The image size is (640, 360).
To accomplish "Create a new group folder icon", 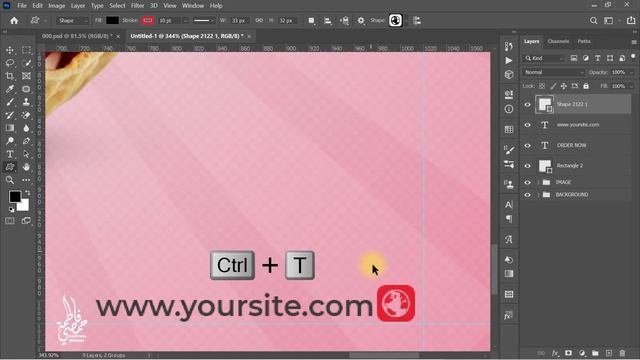I will click(595, 353).
